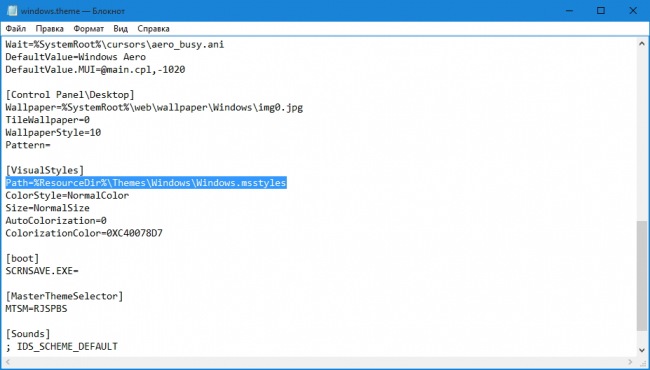This screenshot has width=650, height=370.
Task: Click the Notepad icon in title bar
Action: click(12, 11)
